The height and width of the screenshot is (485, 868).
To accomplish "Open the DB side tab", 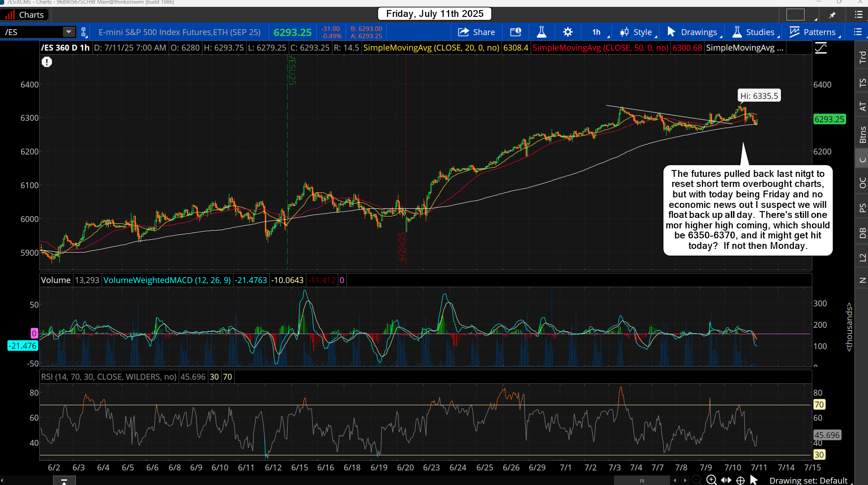I will [x=862, y=233].
